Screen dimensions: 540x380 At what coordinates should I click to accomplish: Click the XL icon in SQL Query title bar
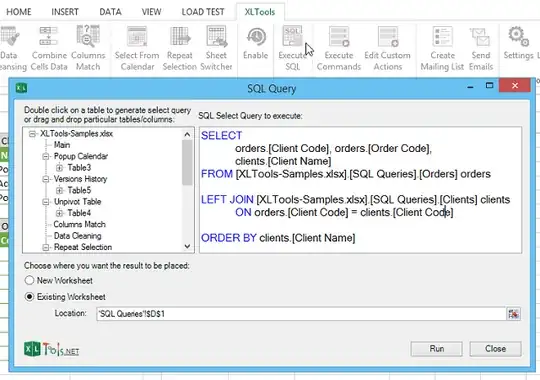tap(21, 88)
